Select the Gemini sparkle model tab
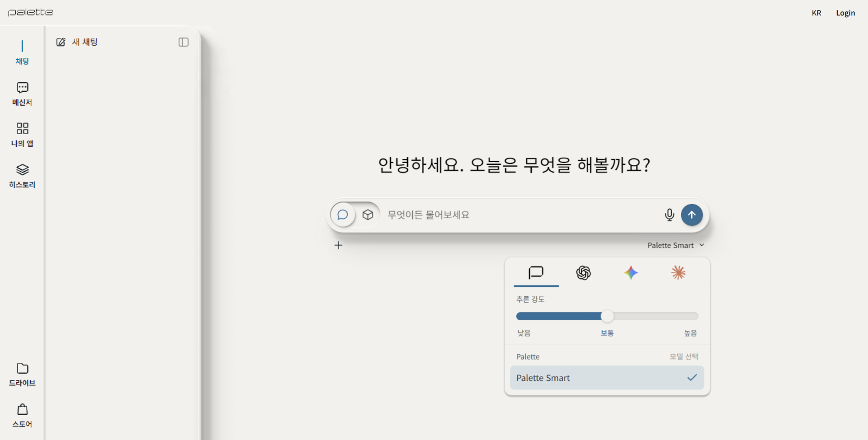The height and width of the screenshot is (440, 868). pos(631,273)
